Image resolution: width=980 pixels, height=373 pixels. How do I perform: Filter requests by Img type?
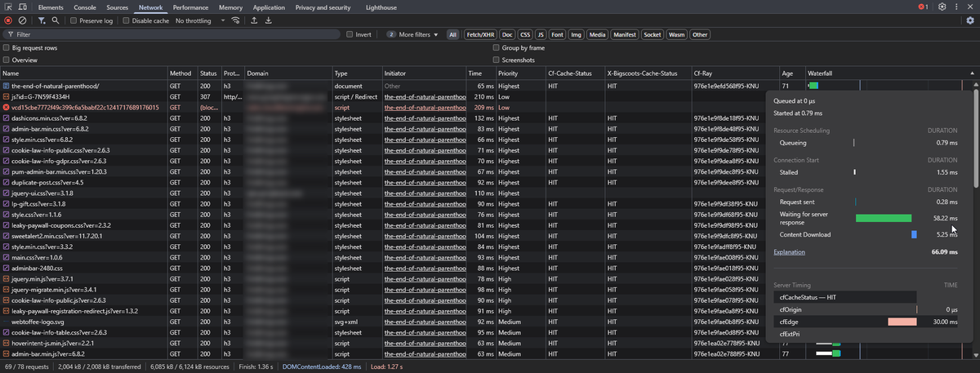pyautogui.click(x=577, y=34)
